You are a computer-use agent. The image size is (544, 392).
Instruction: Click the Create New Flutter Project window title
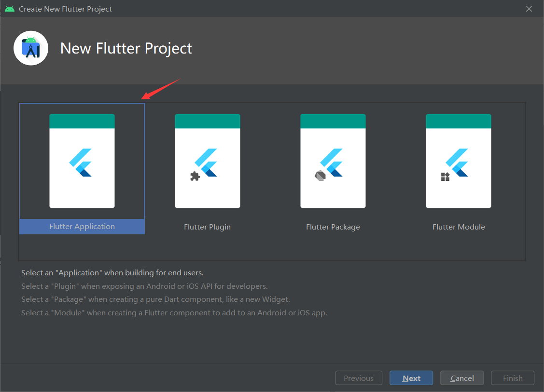point(65,9)
